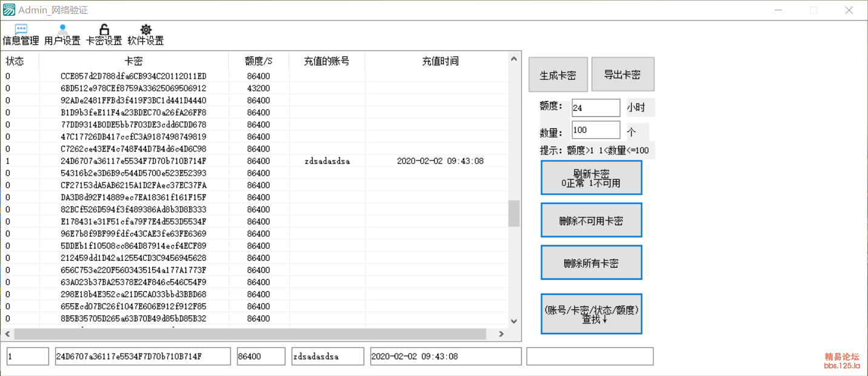Open the 信息管理 chat icon
The height and width of the screenshot is (376, 868).
click(21, 30)
